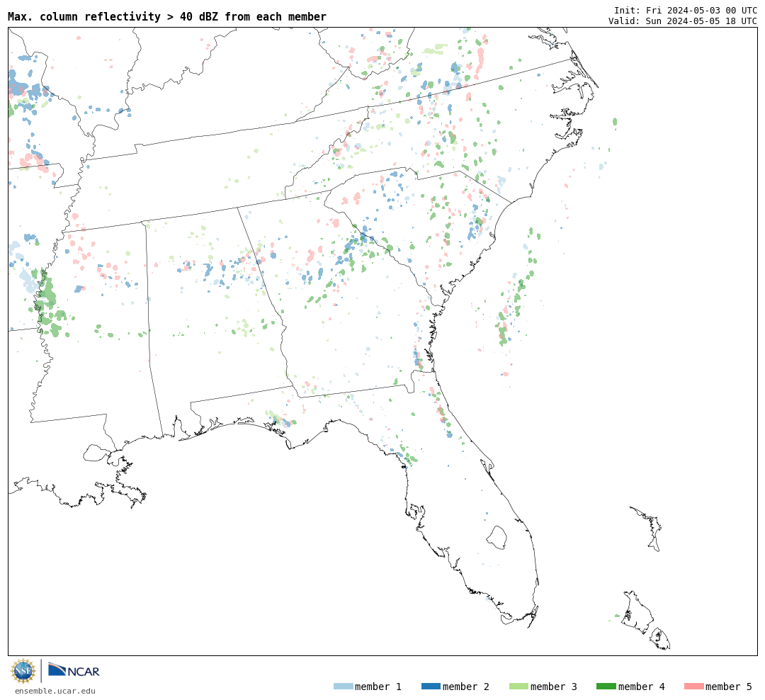Viewport: 765px width, 700px height.
Task: Click the 'Init: Fri 2024-05-03 00 UTC' text
Action: 686,10
